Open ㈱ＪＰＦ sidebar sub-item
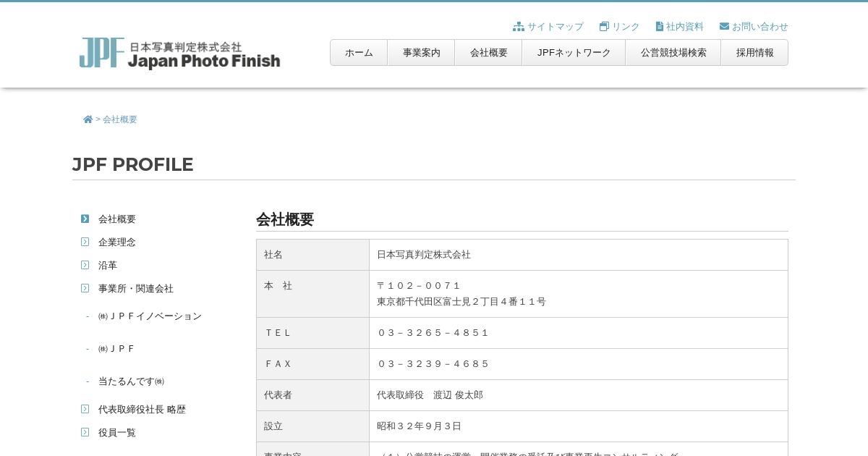The image size is (868, 456). click(x=117, y=349)
